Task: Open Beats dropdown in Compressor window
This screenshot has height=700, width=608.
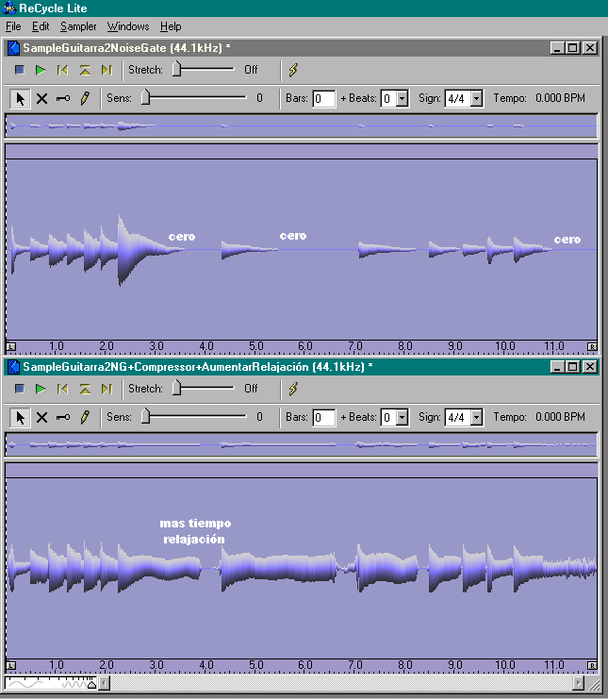Action: click(402, 417)
